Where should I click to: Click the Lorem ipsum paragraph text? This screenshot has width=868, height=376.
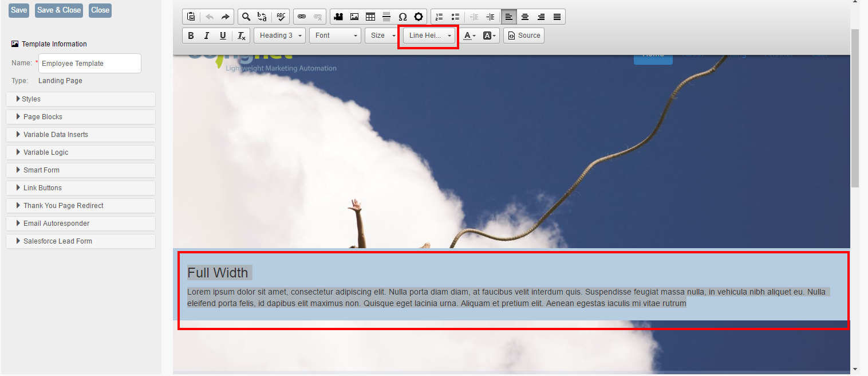(x=507, y=297)
